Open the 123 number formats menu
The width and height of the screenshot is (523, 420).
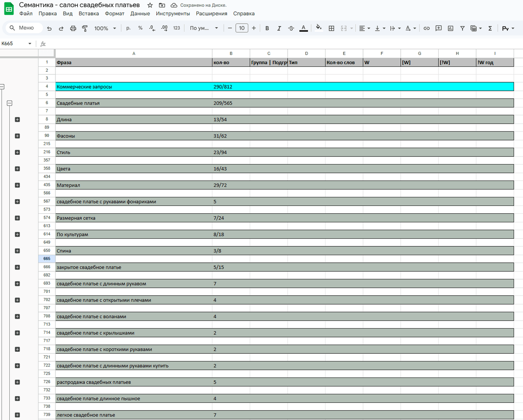(176, 28)
